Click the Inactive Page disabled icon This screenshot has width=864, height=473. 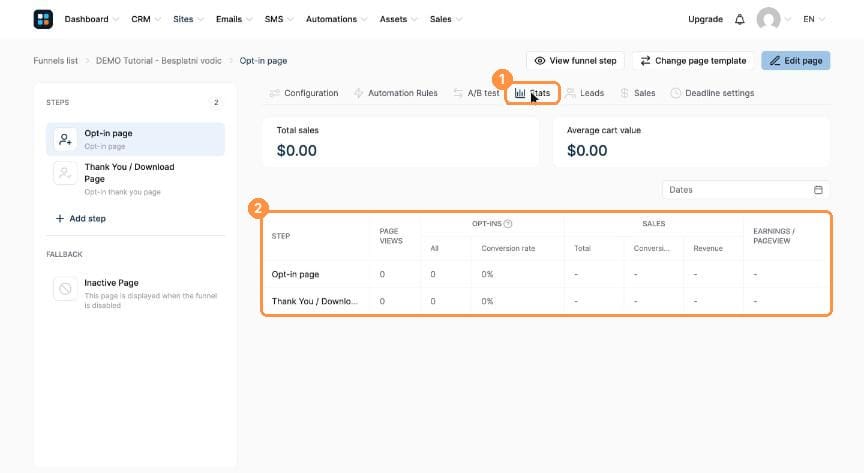(x=65, y=289)
